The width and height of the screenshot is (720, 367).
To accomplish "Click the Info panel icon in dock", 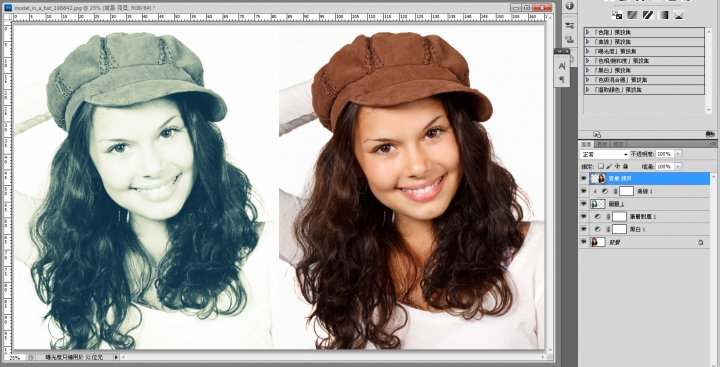I will (x=569, y=6).
